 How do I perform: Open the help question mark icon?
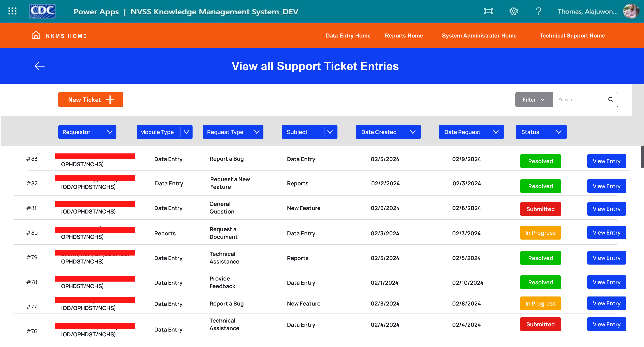tap(539, 11)
